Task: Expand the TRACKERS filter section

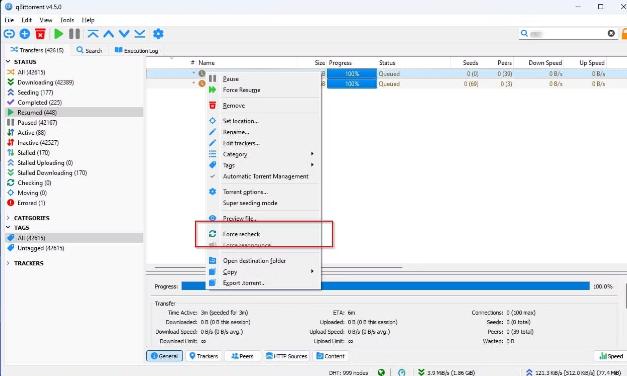Action: click(8, 263)
